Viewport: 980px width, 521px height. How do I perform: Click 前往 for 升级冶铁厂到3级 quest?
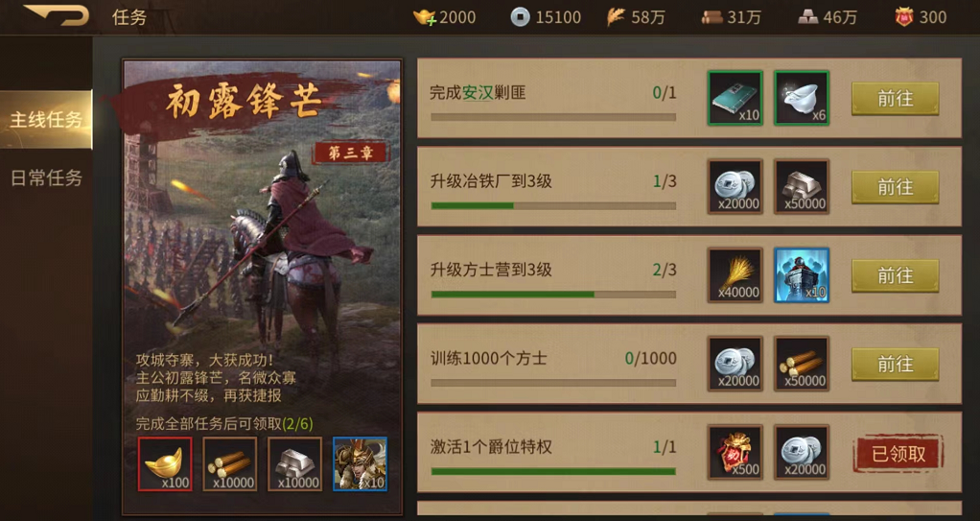pos(895,187)
